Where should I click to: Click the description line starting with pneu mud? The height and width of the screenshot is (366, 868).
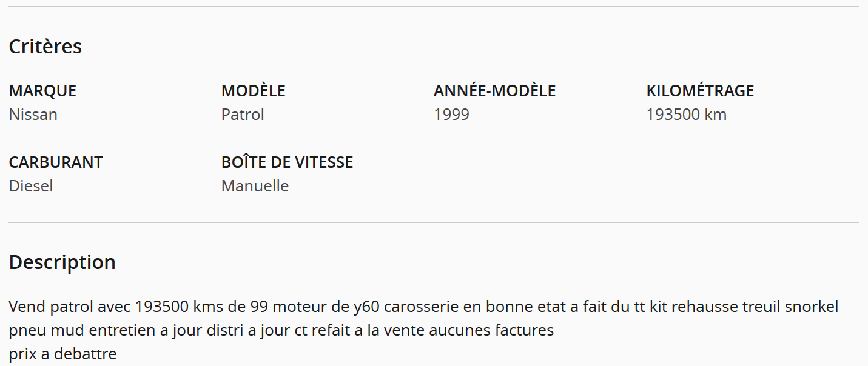281,330
